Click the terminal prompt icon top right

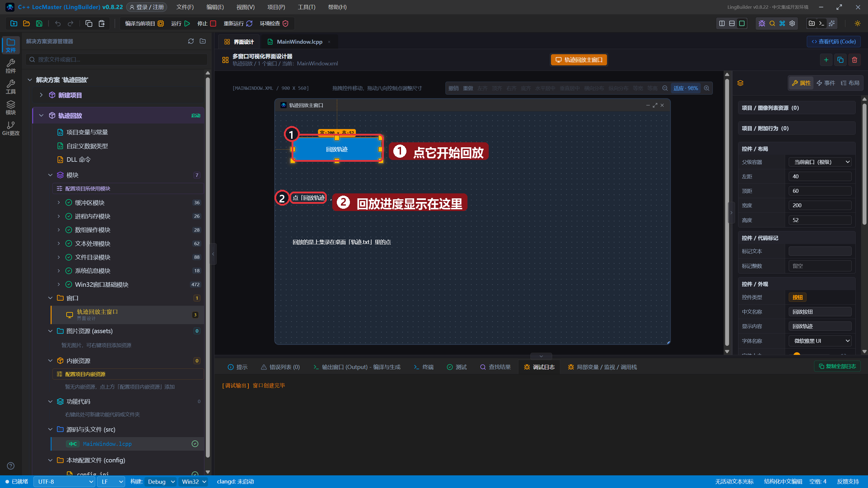[x=821, y=23]
